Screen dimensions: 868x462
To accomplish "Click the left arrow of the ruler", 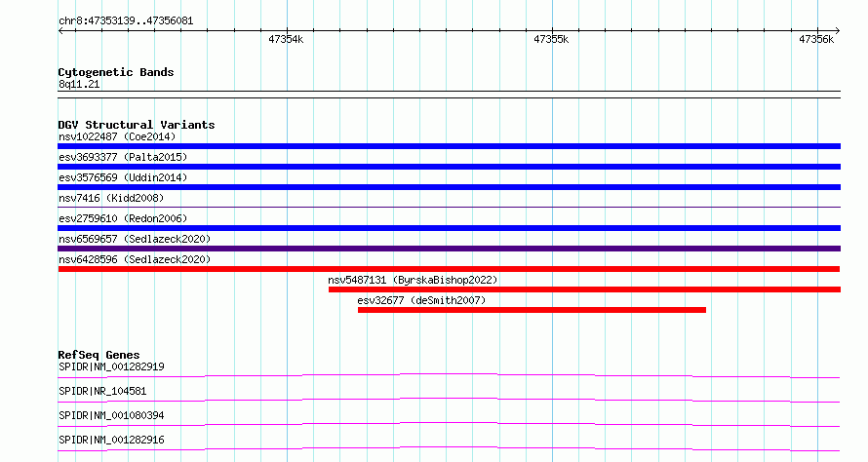I will pos(60,31).
